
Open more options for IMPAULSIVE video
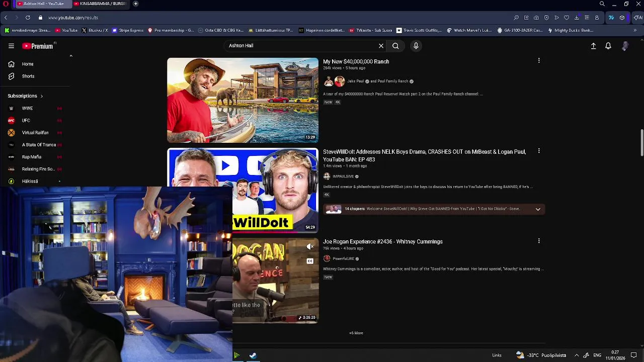click(539, 151)
